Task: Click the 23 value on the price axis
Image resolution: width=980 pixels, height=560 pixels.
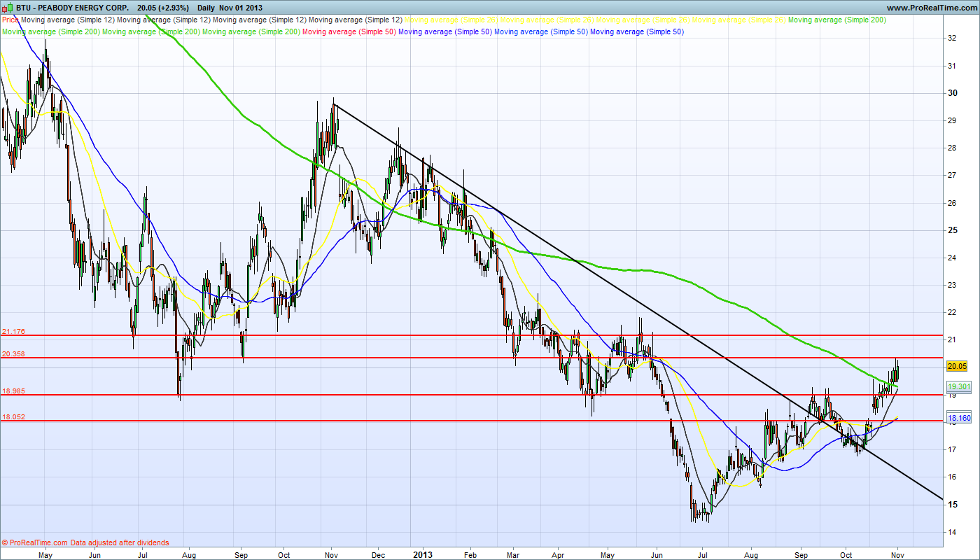Action: 951,285
